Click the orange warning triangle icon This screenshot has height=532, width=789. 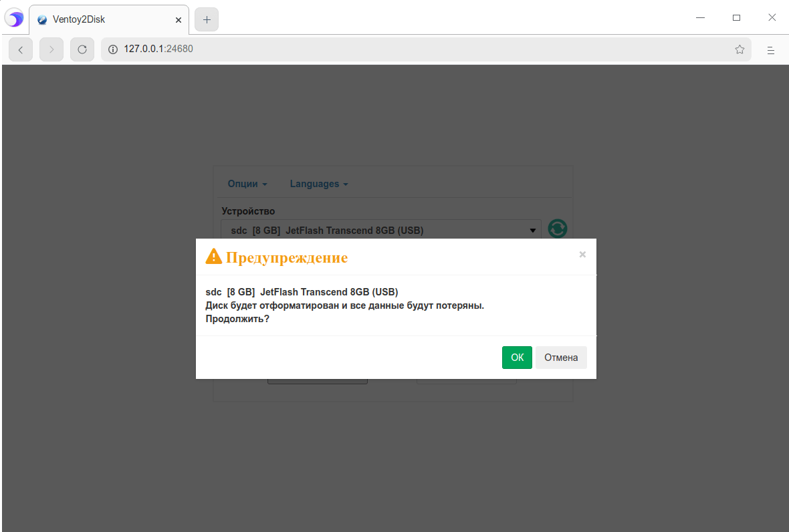tap(214, 257)
